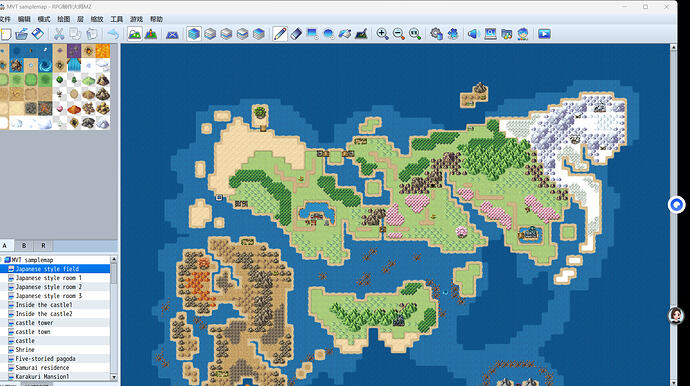The image size is (690, 386).
Task: Open the 工具 menu
Action: pos(117,19)
